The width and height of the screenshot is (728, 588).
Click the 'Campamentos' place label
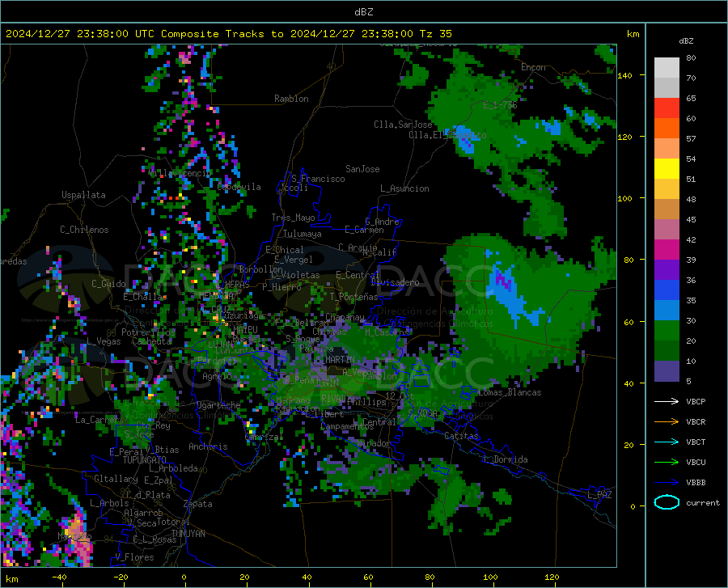(x=347, y=426)
